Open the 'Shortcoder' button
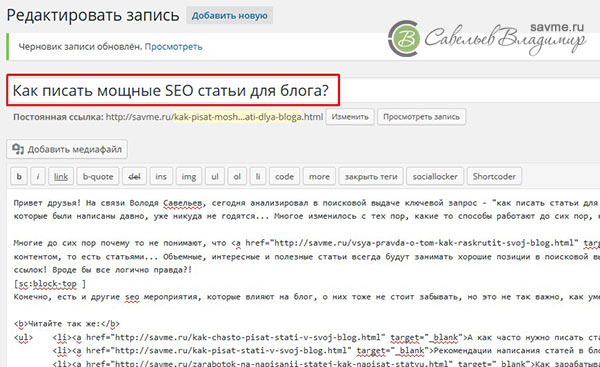This screenshot has width=600, height=367. (x=494, y=176)
